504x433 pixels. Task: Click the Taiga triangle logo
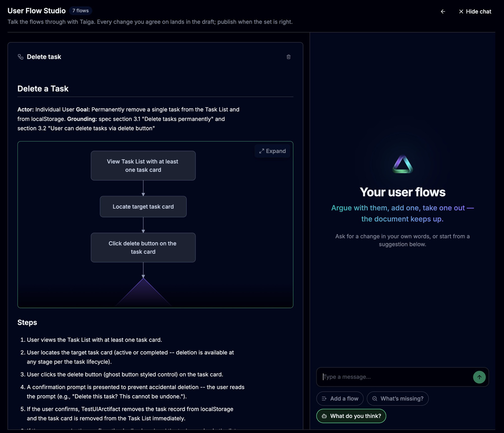(x=403, y=164)
